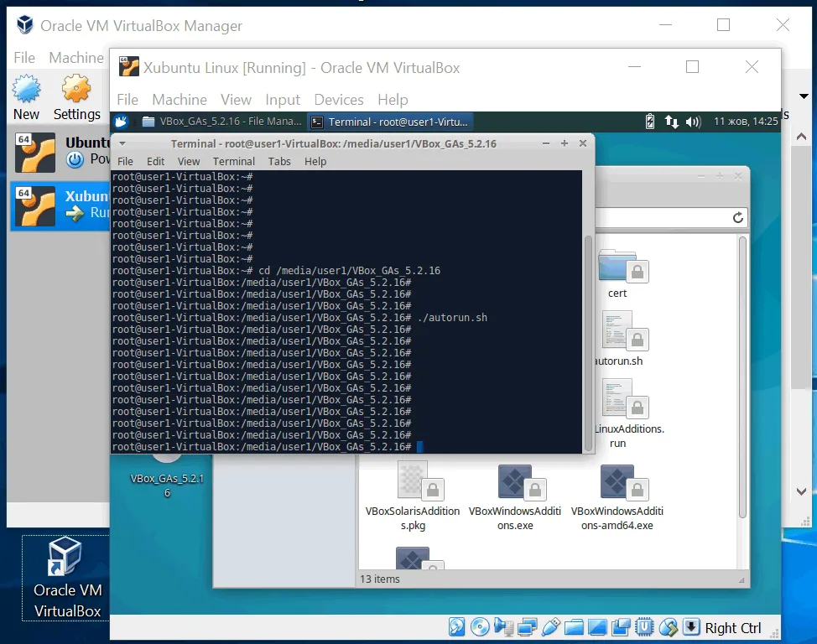This screenshot has width=817, height=644.
Task: Click the network adapters status icon
Action: coord(528,627)
